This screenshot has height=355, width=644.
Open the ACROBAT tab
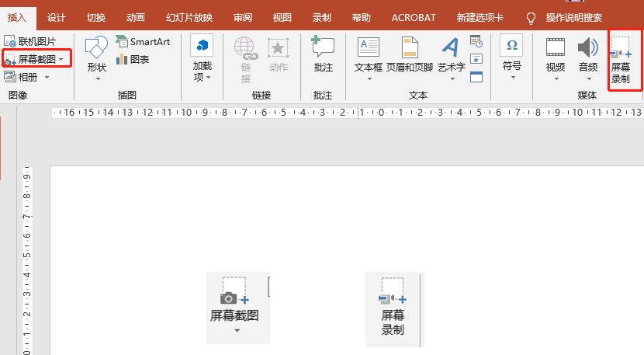(414, 18)
